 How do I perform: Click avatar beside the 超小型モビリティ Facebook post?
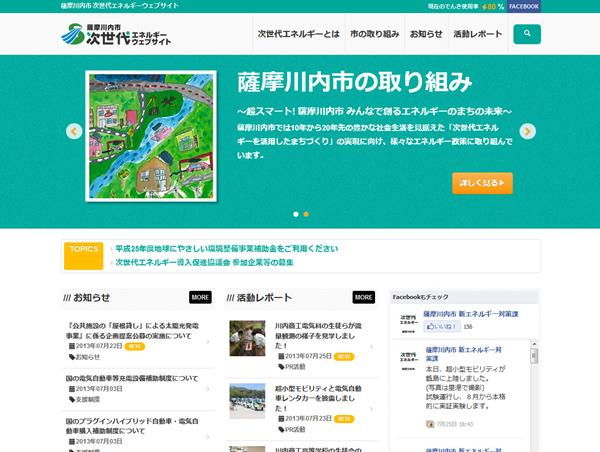click(x=408, y=360)
